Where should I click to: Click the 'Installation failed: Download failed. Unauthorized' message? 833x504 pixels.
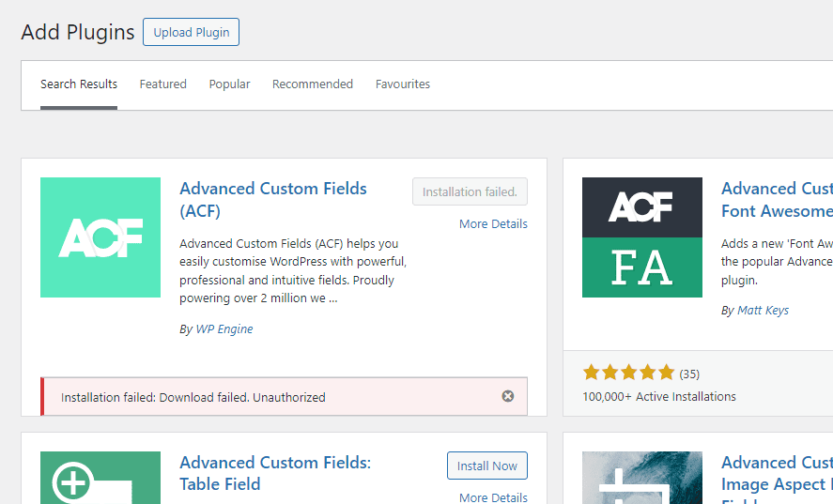coord(193,397)
